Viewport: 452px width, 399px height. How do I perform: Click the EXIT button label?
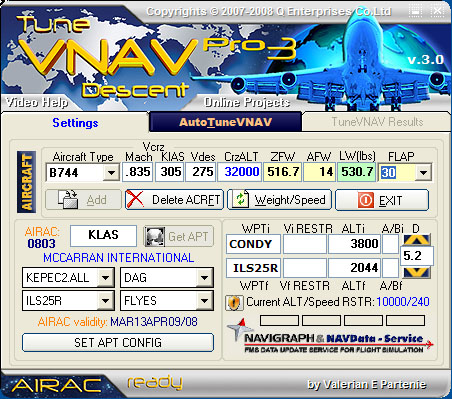click(x=390, y=201)
